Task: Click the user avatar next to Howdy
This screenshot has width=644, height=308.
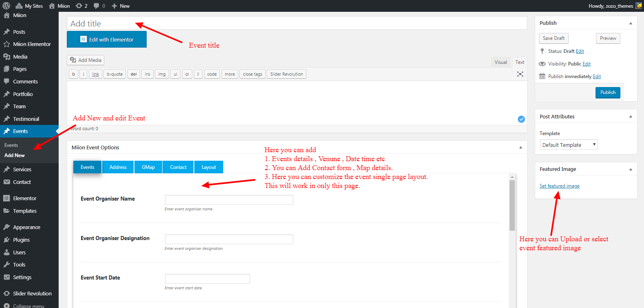Action: 639,6
